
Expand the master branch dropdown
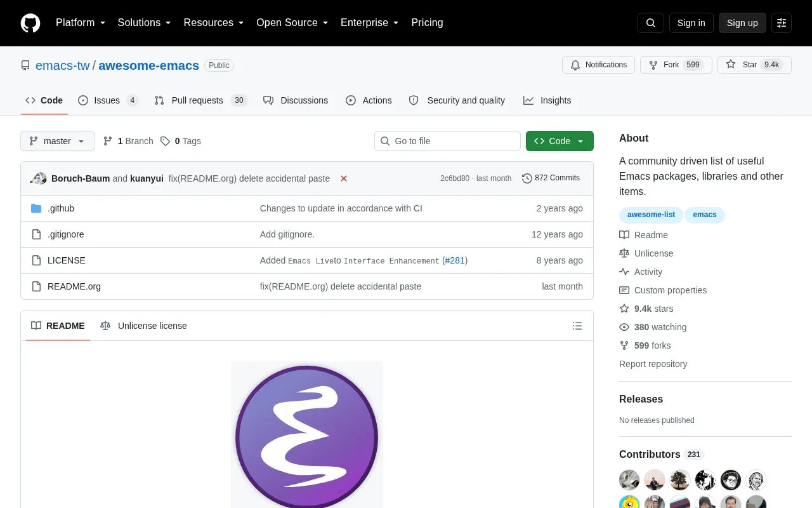click(x=57, y=141)
